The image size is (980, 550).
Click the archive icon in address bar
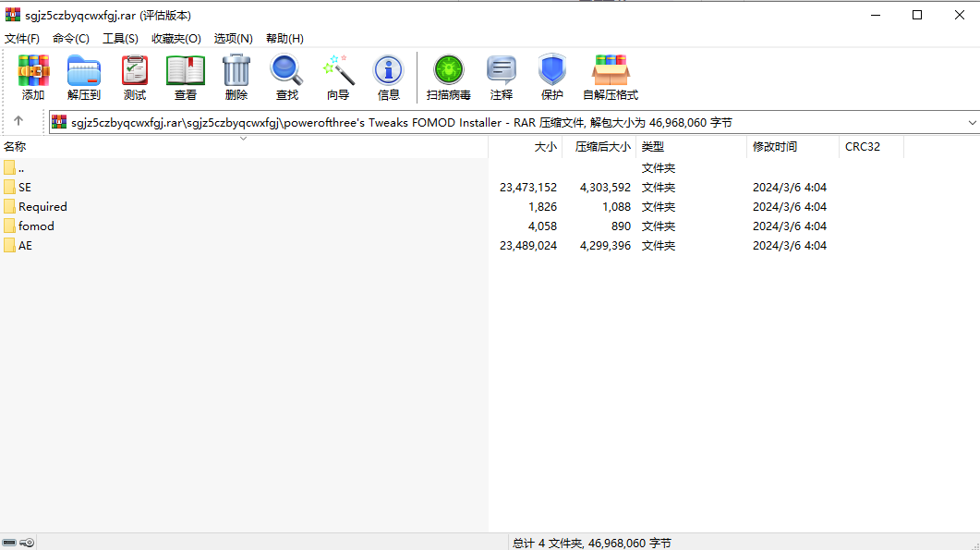coord(59,122)
